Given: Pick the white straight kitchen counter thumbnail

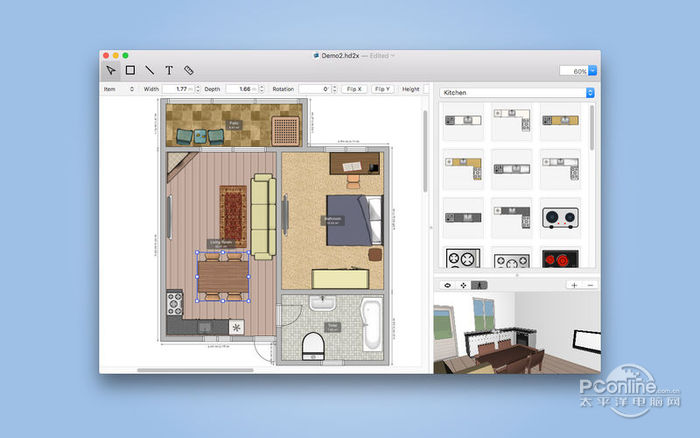Looking at the screenshot, I should tap(463, 120).
